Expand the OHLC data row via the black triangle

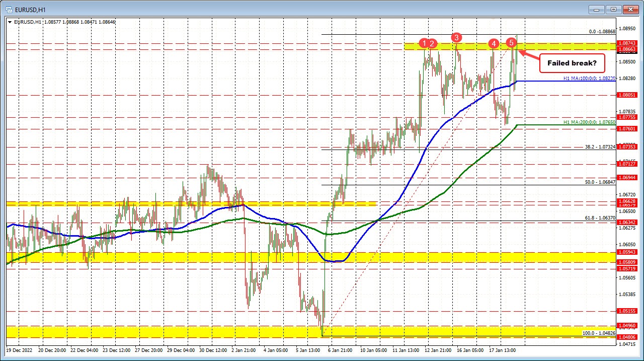pyautogui.click(x=10, y=22)
